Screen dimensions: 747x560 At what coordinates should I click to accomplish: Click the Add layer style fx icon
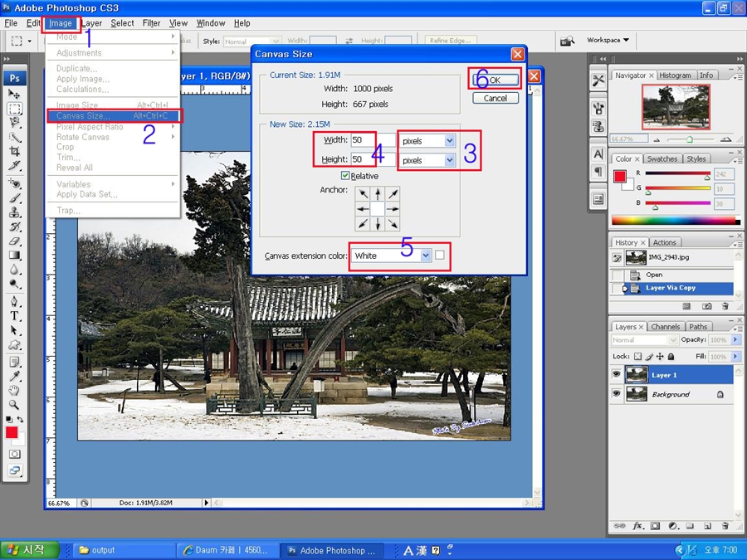pos(637,526)
